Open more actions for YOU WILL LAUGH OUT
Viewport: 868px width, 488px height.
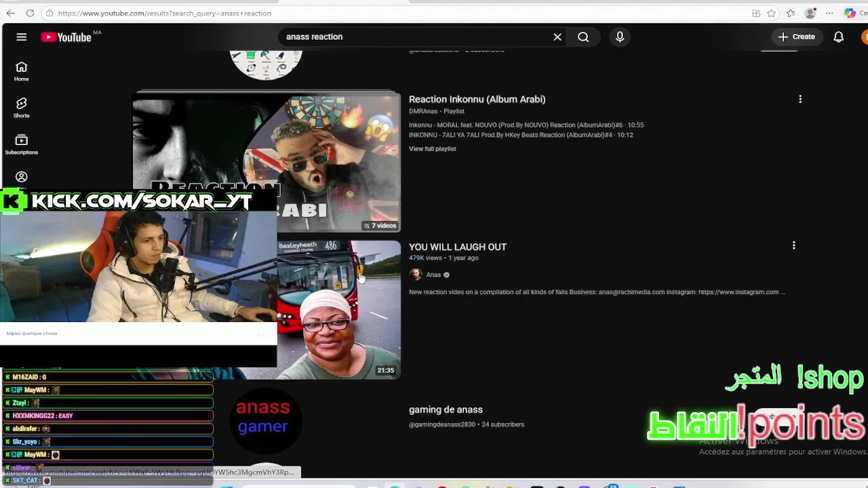click(x=794, y=245)
